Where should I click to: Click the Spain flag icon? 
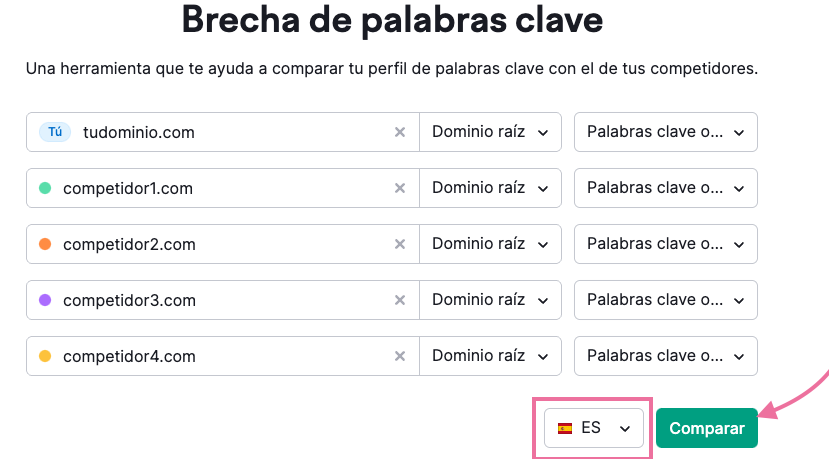click(565, 428)
